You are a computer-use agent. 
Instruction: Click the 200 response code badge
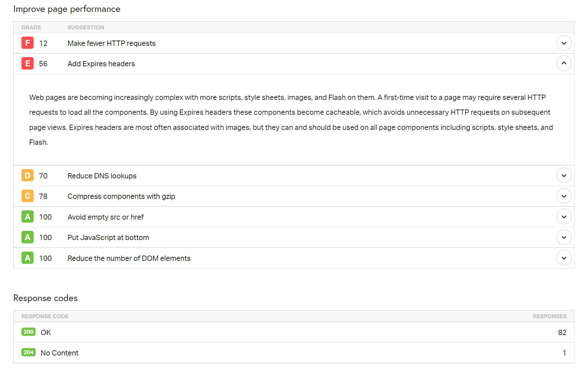28,332
